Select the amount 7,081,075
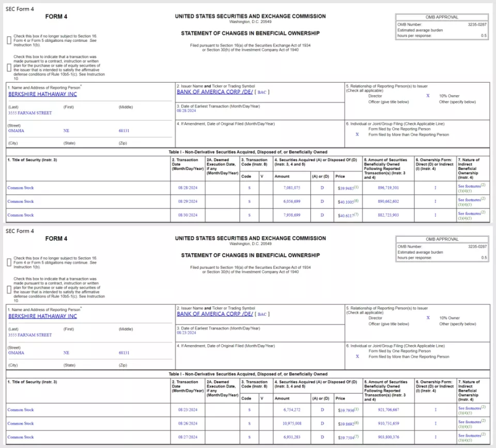The height and width of the screenshot is (448, 496). point(291,188)
